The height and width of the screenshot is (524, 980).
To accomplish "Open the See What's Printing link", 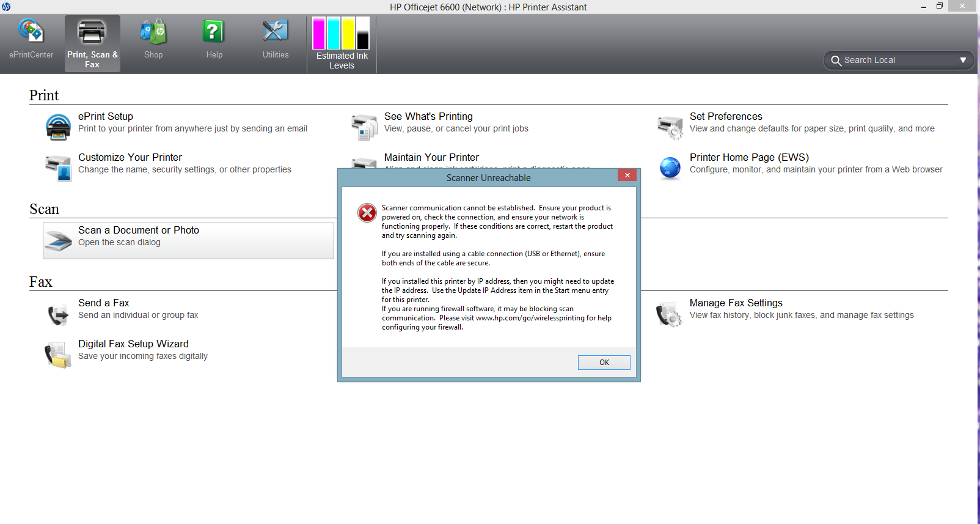I will (428, 116).
